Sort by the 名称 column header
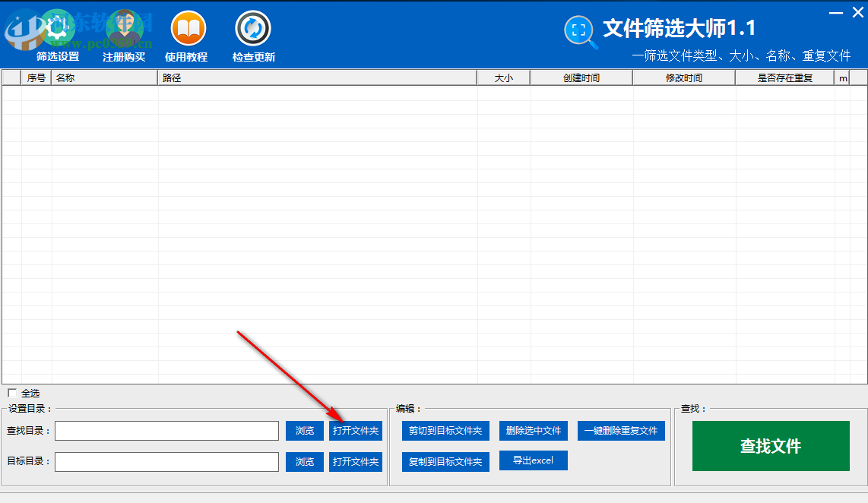868x503 pixels. (x=105, y=78)
